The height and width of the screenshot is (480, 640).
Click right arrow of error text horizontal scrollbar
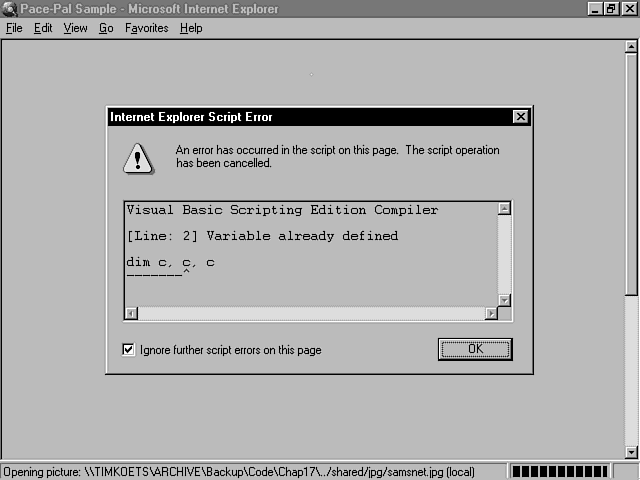point(490,314)
